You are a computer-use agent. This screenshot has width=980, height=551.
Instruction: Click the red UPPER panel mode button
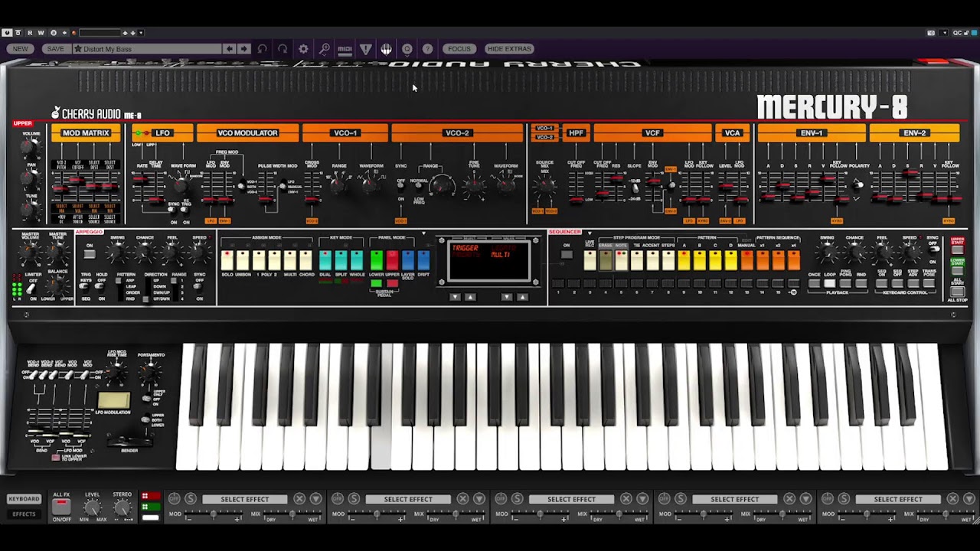(392, 261)
